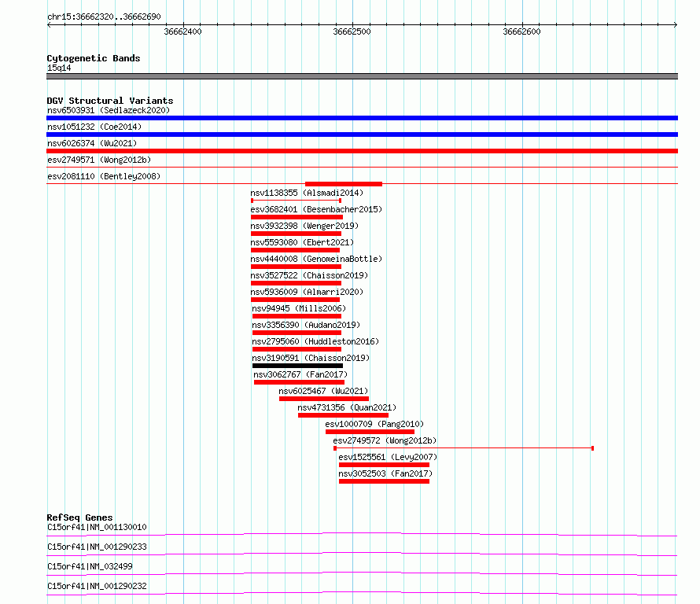The width and height of the screenshot is (700, 604).
Task: Click the red bar under nsv94945 (Mills2006)
Action: point(297,316)
